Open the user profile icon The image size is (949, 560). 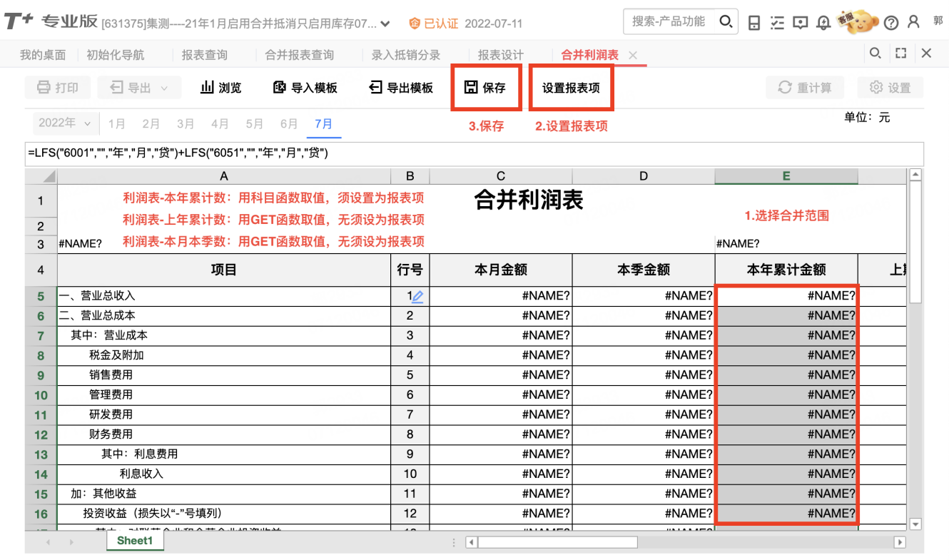coord(913,23)
